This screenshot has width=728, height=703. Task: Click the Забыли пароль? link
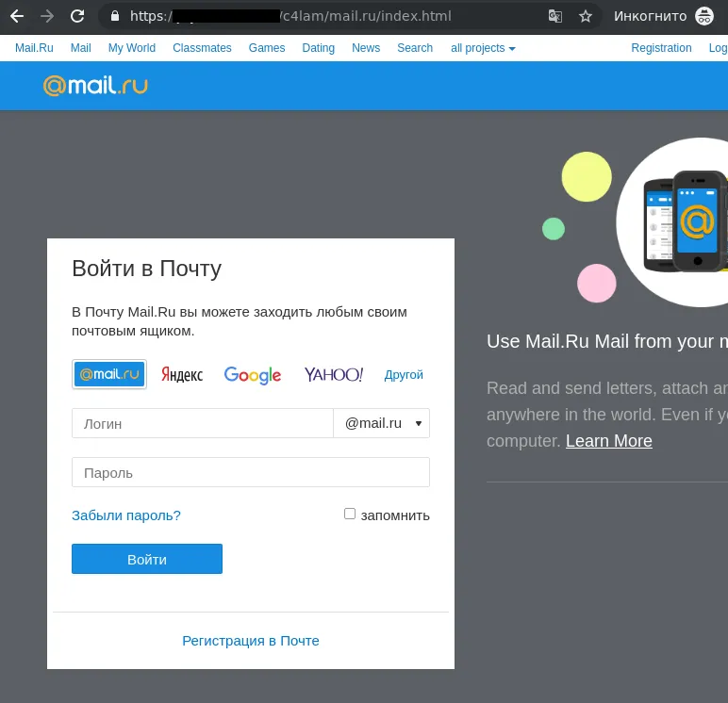pyautogui.click(x=126, y=515)
